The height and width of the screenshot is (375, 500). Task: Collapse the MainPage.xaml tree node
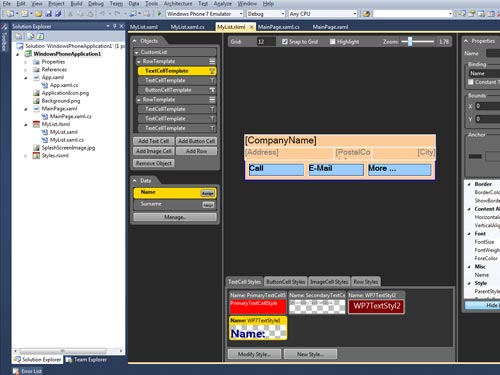26,109
